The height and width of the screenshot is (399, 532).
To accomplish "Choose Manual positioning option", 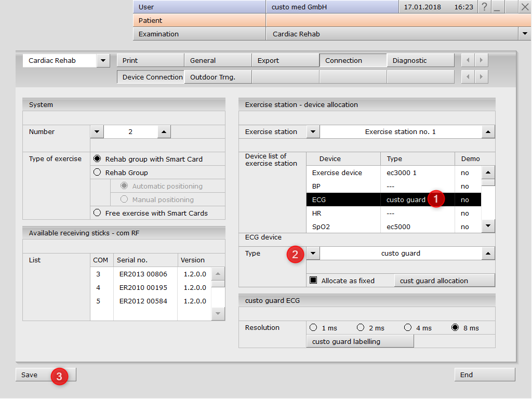I will (124, 199).
